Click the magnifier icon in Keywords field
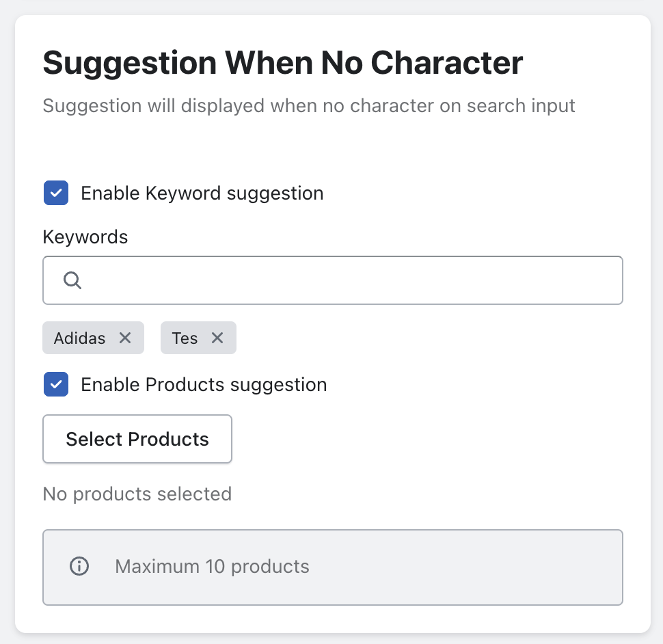663x644 pixels. click(72, 280)
